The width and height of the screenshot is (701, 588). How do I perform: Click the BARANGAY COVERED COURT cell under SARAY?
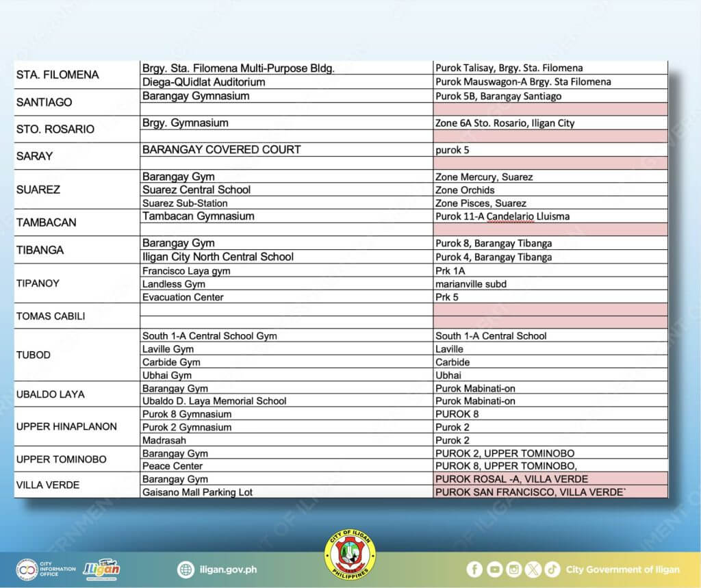[x=220, y=149]
